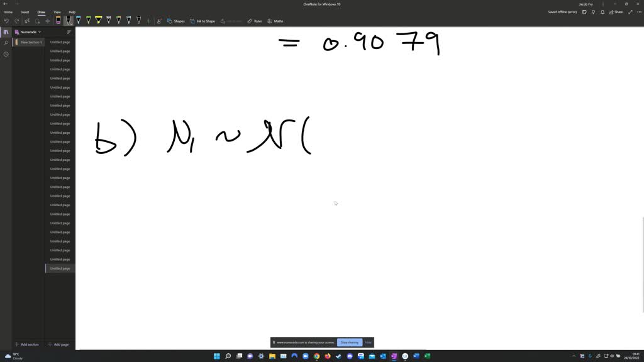Add a new pen with the plus icon

[148, 21]
